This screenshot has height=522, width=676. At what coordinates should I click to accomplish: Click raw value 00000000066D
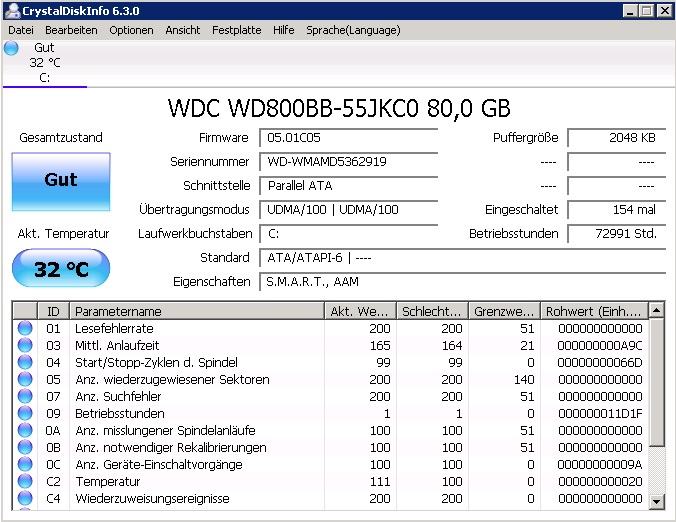600,363
